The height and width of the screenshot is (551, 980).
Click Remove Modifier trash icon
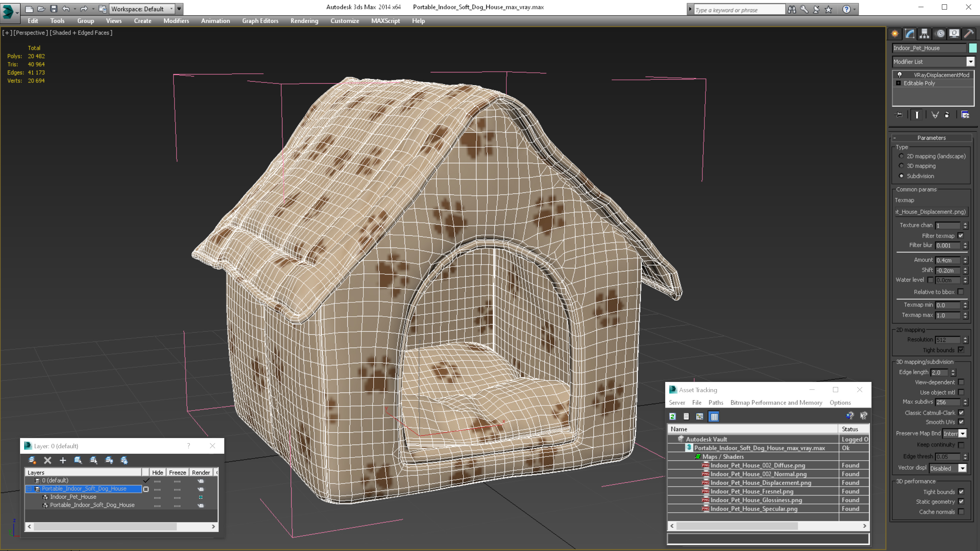[x=947, y=115]
